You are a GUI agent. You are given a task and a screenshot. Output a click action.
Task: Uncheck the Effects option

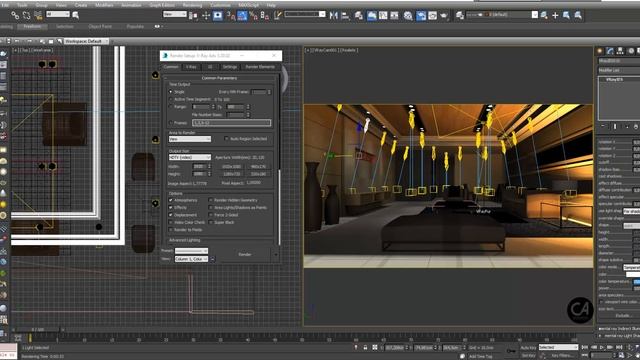pos(171,207)
